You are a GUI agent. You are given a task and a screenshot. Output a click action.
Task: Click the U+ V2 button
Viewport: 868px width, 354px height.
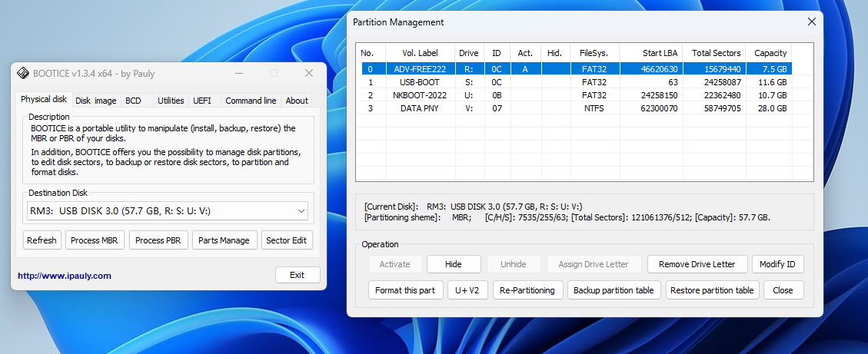[x=467, y=289]
